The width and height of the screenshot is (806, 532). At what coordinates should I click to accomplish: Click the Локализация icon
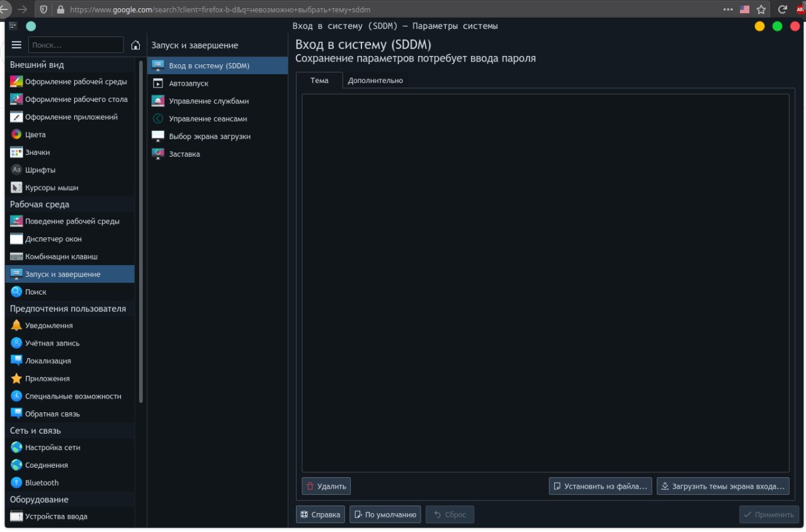click(16, 361)
